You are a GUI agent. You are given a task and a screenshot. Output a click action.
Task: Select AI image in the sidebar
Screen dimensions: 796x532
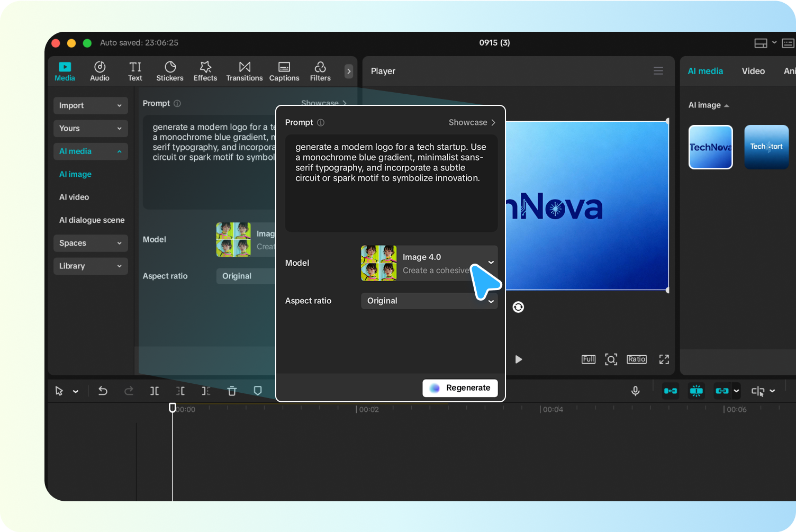(x=75, y=174)
